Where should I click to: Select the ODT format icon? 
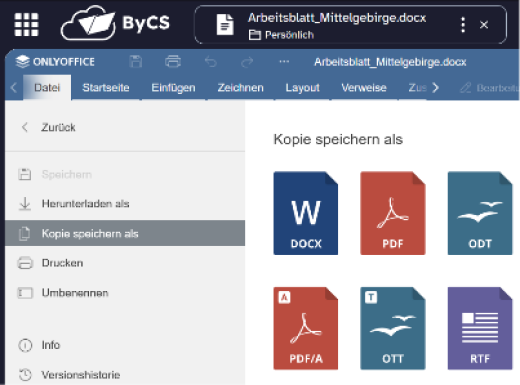(480, 213)
